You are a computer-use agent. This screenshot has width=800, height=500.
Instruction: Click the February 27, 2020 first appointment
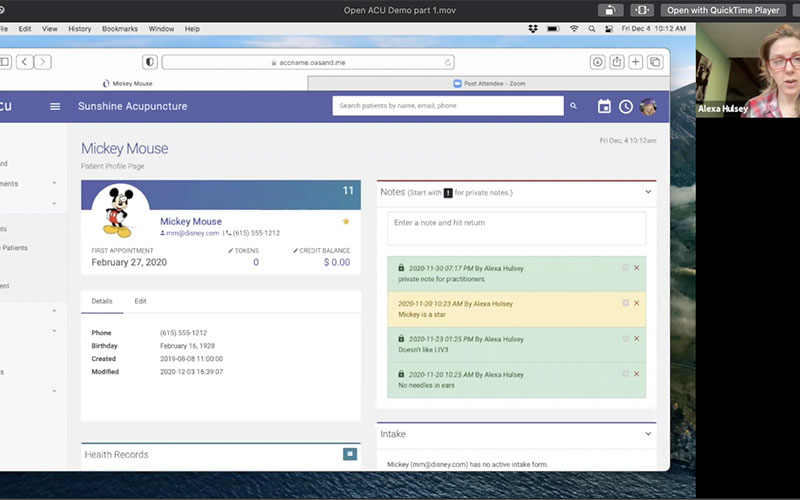point(129,262)
